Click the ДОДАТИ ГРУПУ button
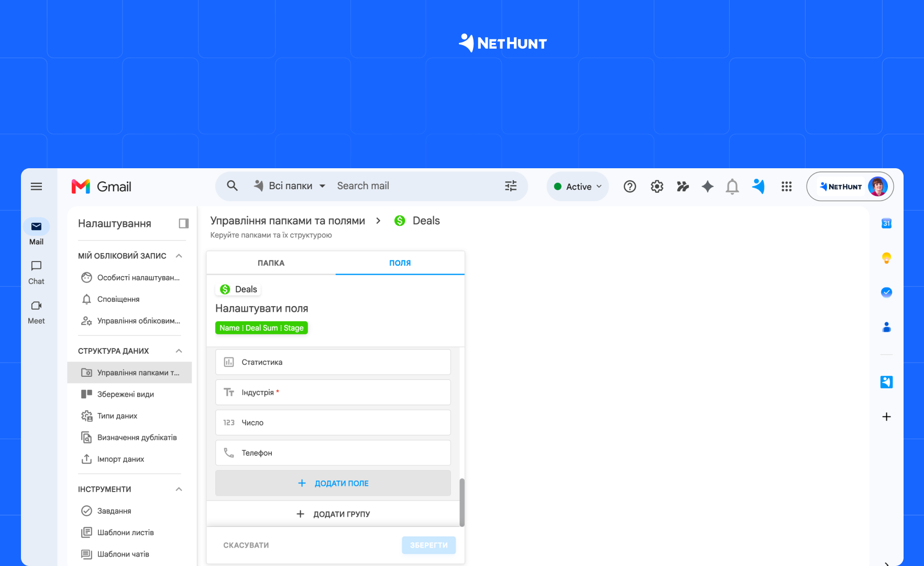 (333, 514)
